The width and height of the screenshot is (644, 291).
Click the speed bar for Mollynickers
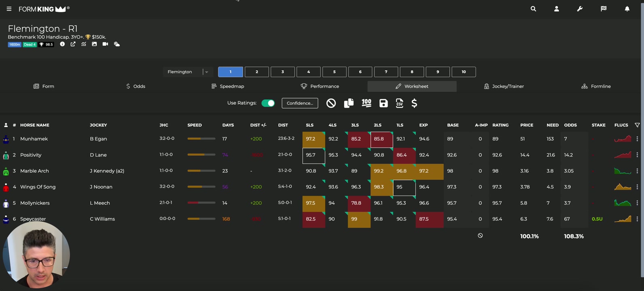coord(201,203)
